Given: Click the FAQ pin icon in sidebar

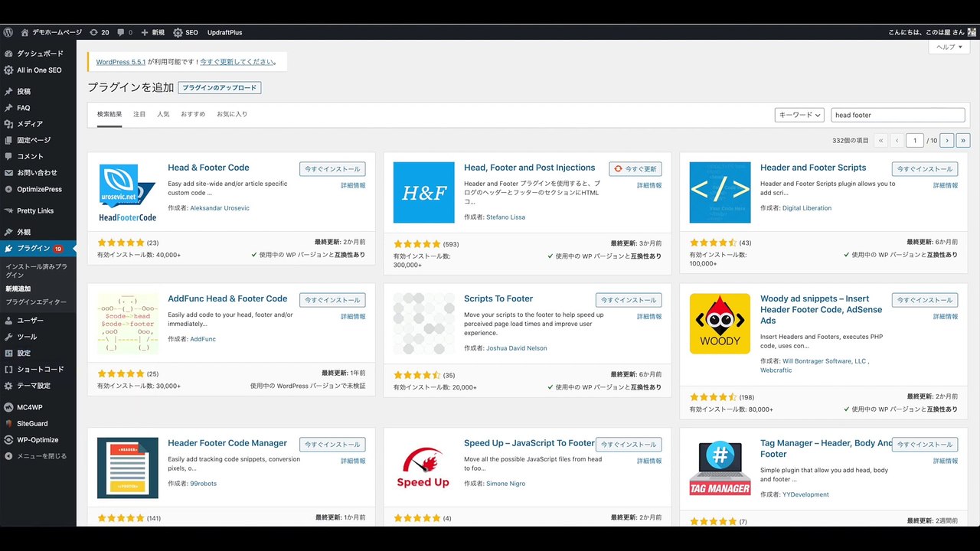Looking at the screenshot, I should click(x=8, y=108).
